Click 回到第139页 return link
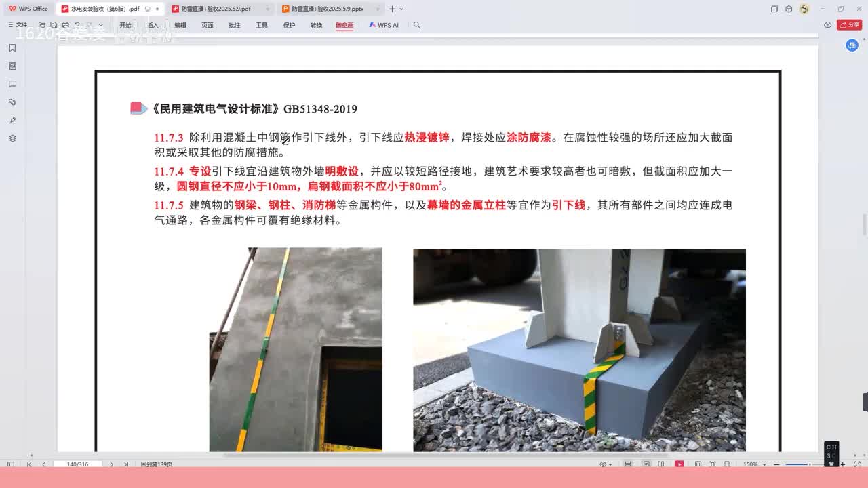 pos(157,464)
